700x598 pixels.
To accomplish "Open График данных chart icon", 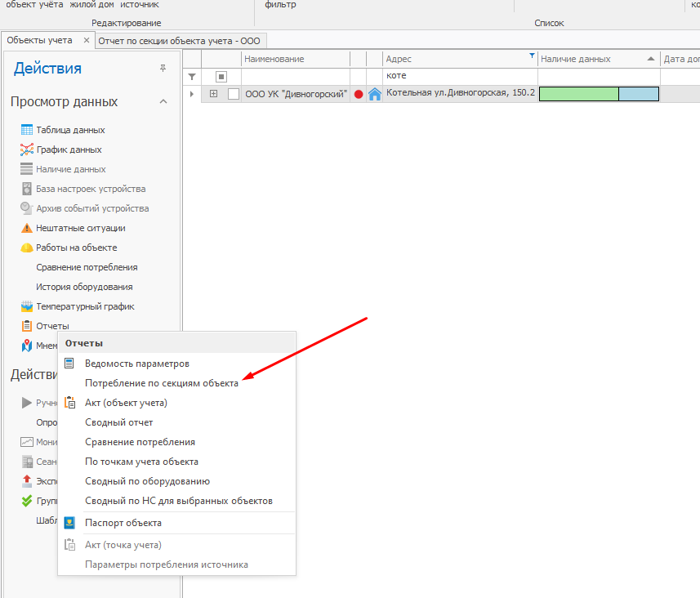I will pyautogui.click(x=26, y=149).
